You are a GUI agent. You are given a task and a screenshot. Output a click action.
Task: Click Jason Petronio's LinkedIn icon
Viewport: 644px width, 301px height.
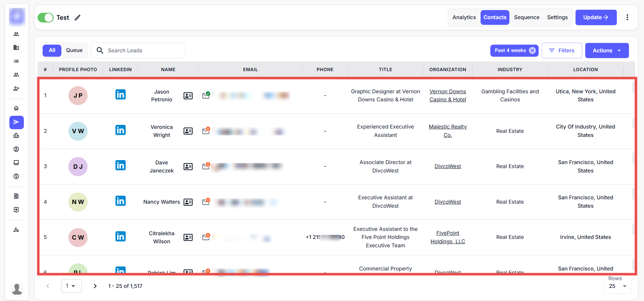click(x=120, y=95)
